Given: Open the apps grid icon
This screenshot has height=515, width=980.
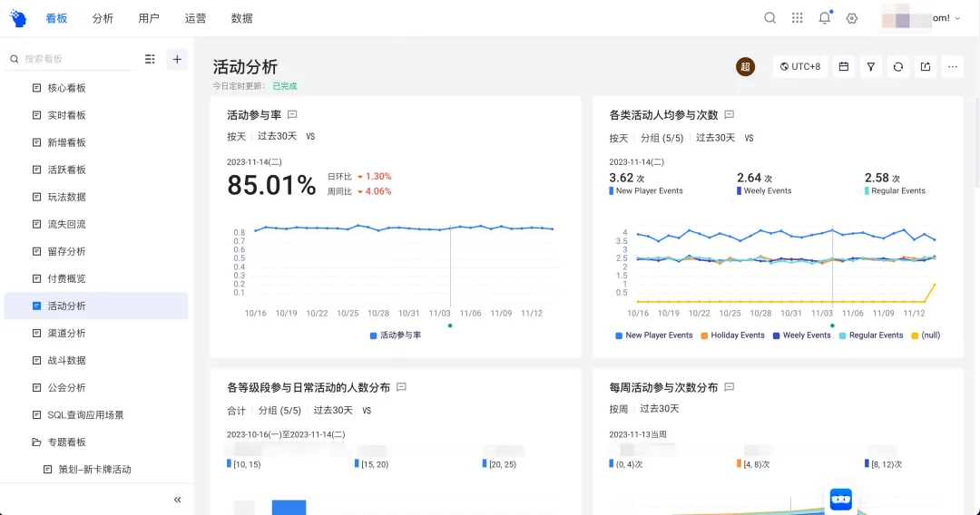Looking at the screenshot, I should coord(797,18).
